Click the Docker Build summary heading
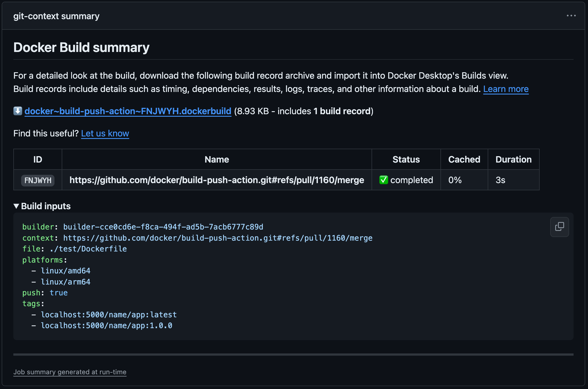Screen dimensions: 588x389 click(x=81, y=48)
